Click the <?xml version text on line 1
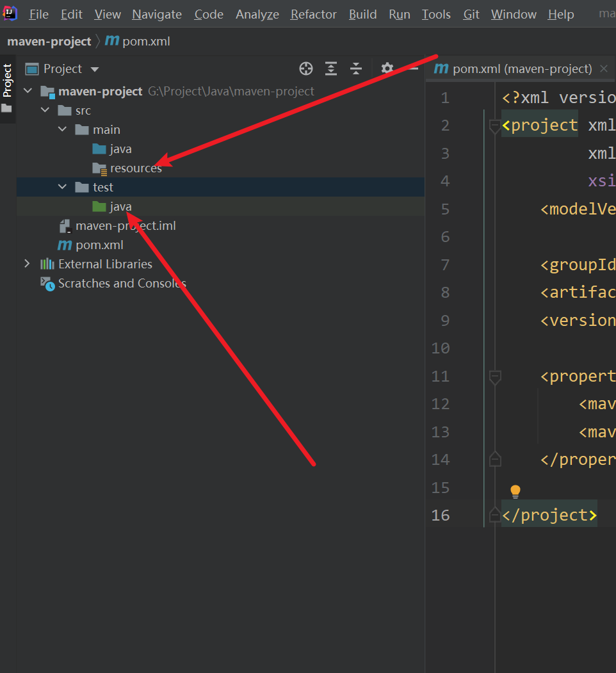616x673 pixels. pos(558,98)
